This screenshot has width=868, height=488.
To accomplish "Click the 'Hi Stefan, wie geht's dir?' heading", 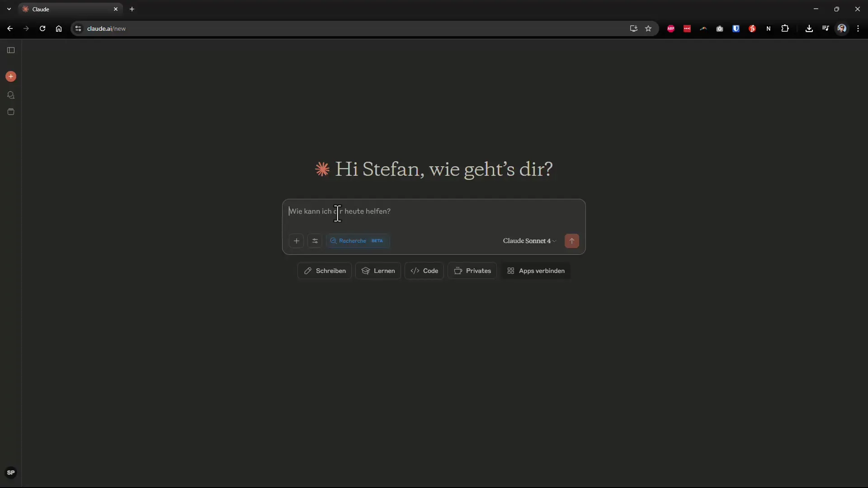I will point(444,169).
